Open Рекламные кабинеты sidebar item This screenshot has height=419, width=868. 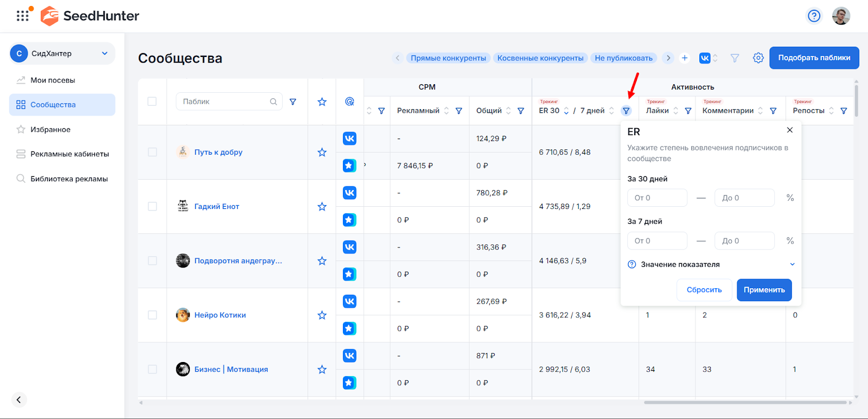[69, 154]
